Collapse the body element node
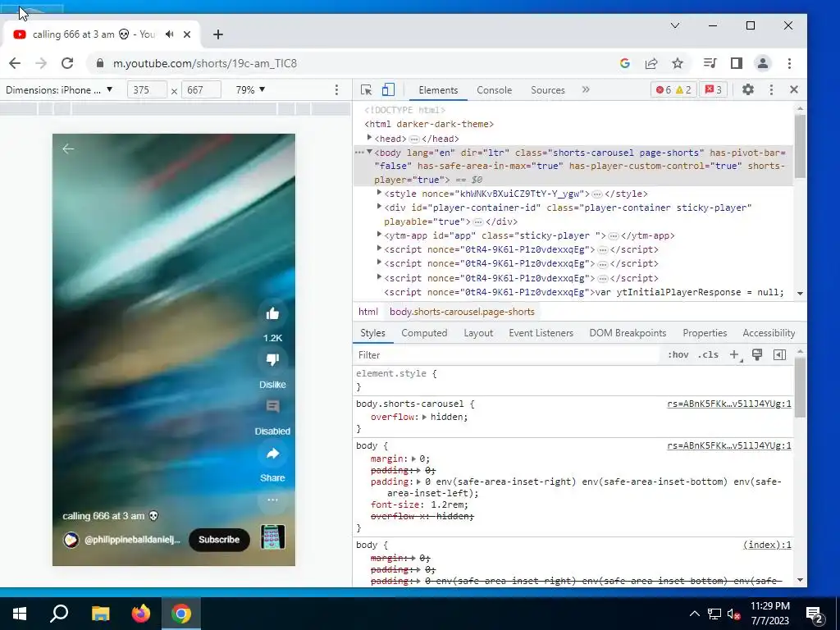This screenshot has height=630, width=840. pyautogui.click(x=369, y=152)
